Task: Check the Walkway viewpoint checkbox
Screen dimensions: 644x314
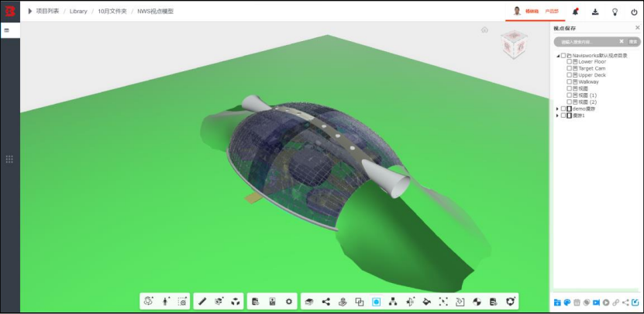Action: coord(570,81)
